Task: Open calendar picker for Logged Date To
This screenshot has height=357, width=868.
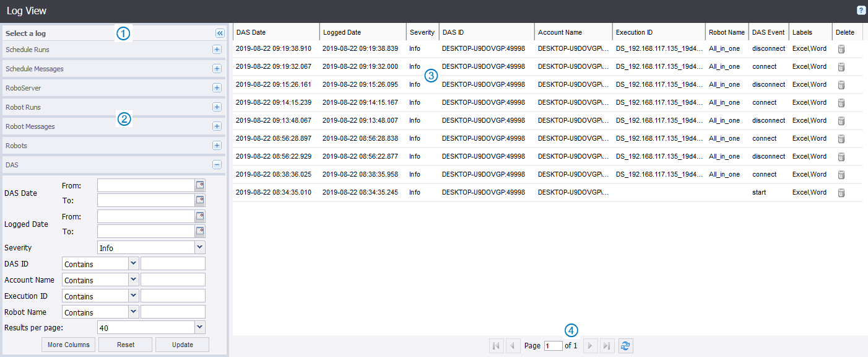Action: tap(200, 231)
